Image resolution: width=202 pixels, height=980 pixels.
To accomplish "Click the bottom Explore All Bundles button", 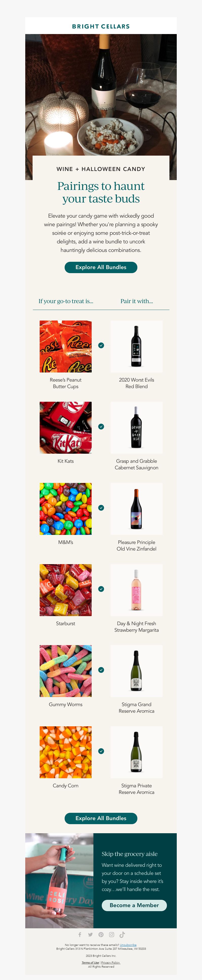I will (101, 818).
